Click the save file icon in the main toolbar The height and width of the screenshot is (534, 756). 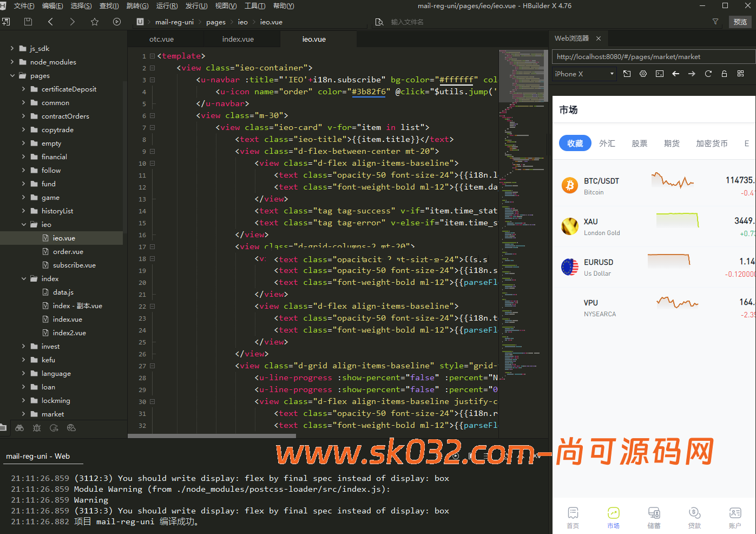(28, 22)
